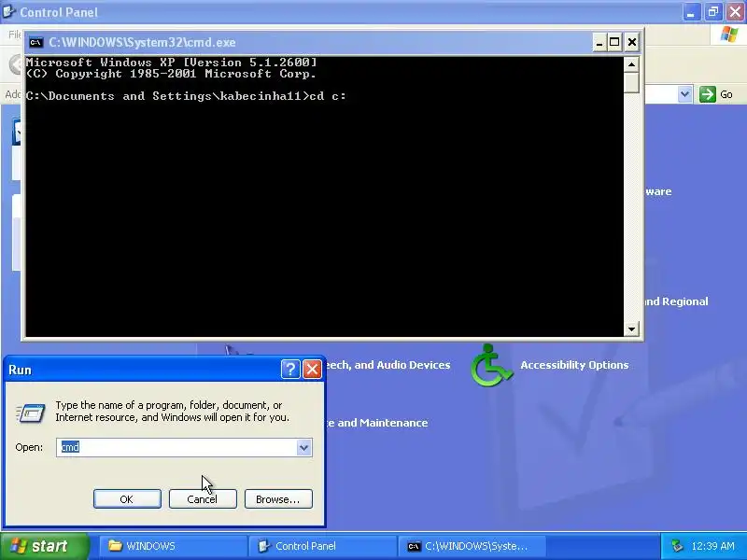747x560 pixels.
Task: Open Accessibility Options category
Action: pos(574,365)
